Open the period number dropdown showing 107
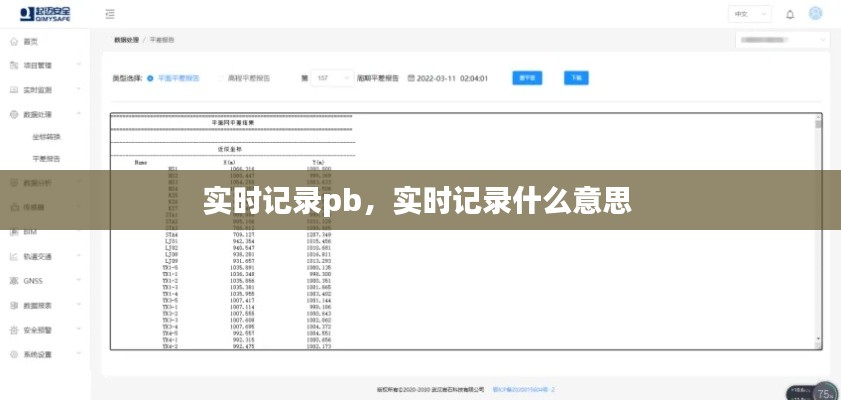 tap(333, 77)
